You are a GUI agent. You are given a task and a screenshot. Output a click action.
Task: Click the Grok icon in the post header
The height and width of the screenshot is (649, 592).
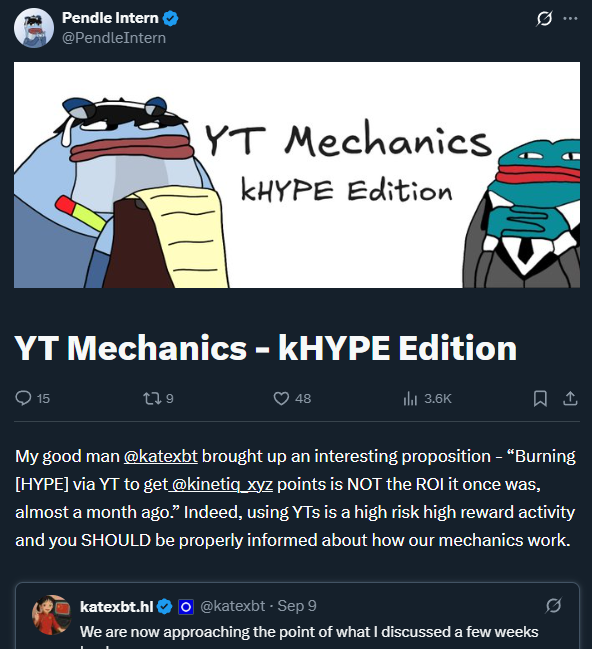point(544,19)
